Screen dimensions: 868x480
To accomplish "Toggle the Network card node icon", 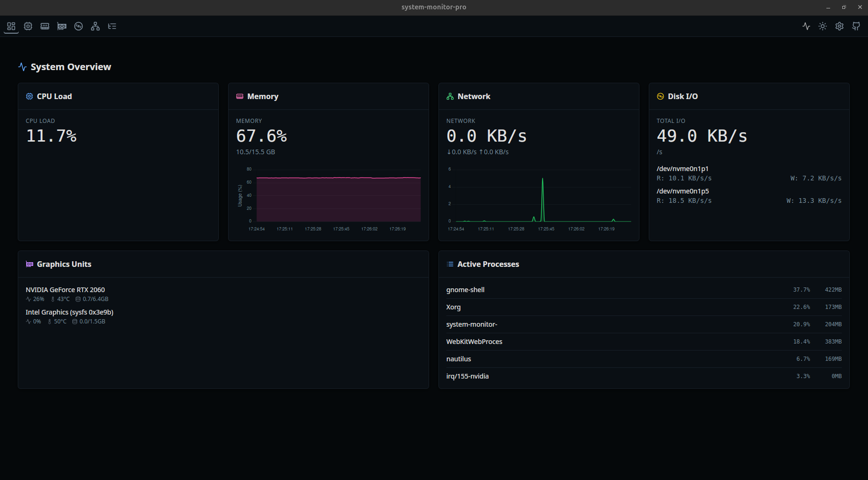I will point(450,96).
